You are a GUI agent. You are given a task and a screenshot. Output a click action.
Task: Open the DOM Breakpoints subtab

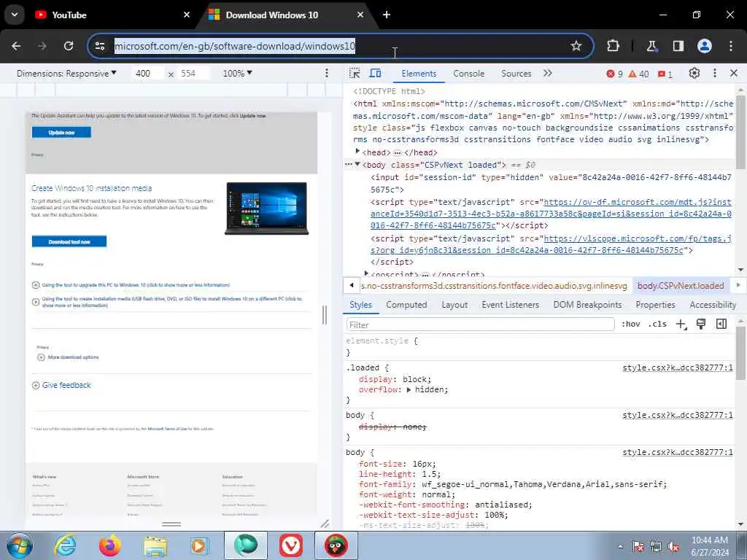pyautogui.click(x=587, y=305)
